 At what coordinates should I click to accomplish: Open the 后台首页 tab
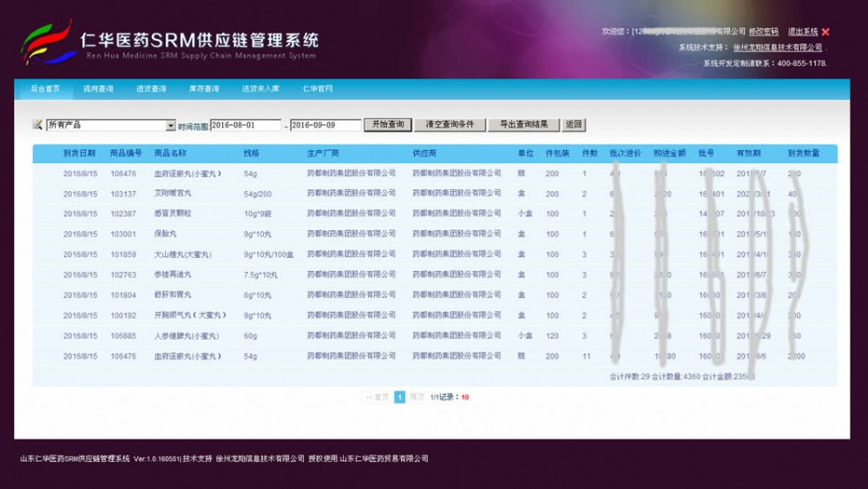tap(45, 89)
